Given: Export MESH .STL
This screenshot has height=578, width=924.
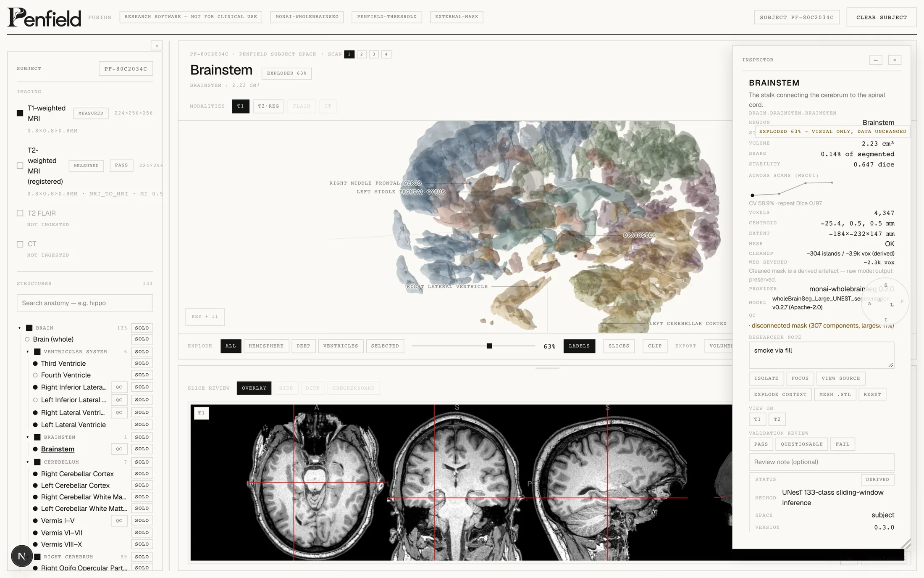Looking at the screenshot, I should point(835,395).
